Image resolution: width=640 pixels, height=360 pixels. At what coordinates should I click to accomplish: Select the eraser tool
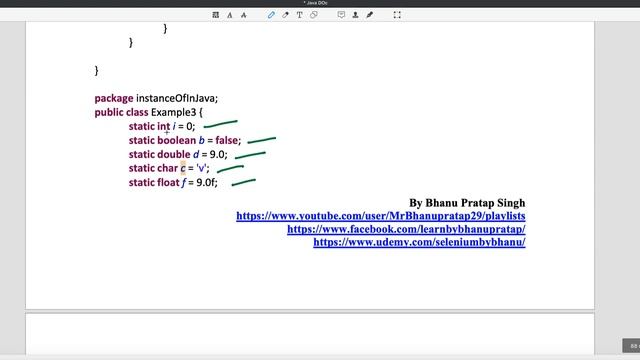point(285,15)
